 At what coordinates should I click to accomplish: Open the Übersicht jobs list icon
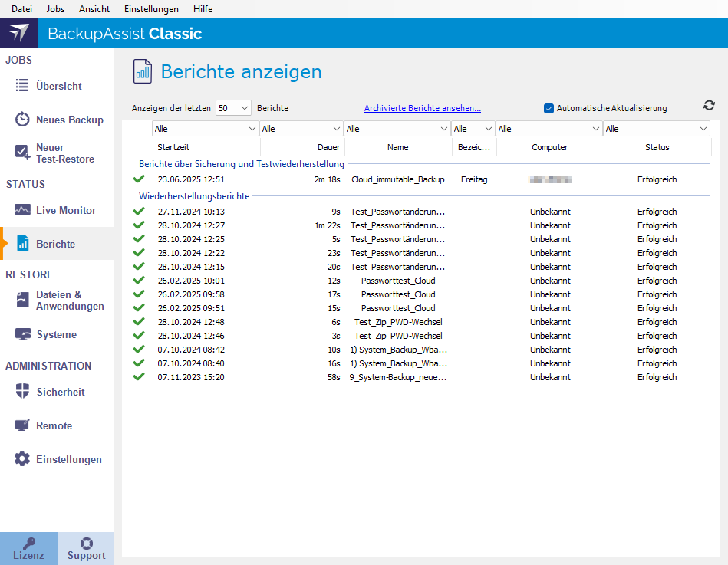point(22,86)
